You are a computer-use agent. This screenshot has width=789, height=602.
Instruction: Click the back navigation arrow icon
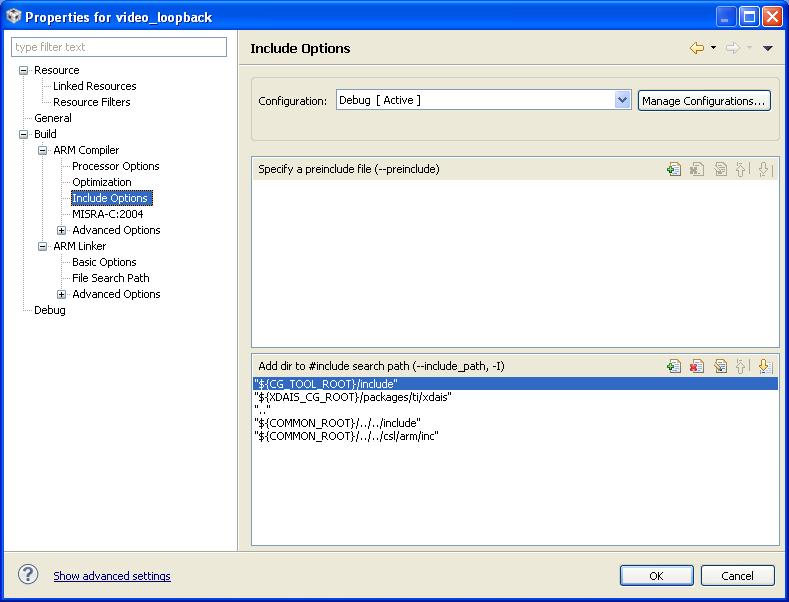pos(697,48)
